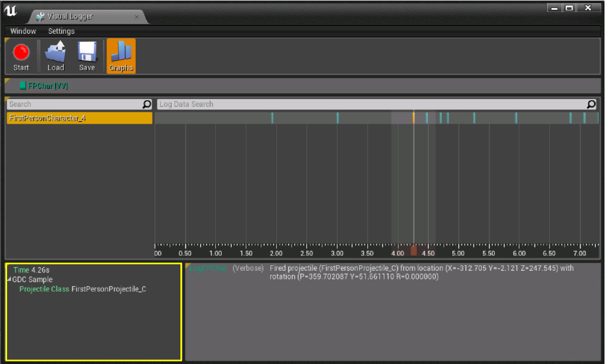Close the Visual Logger window

588,8
